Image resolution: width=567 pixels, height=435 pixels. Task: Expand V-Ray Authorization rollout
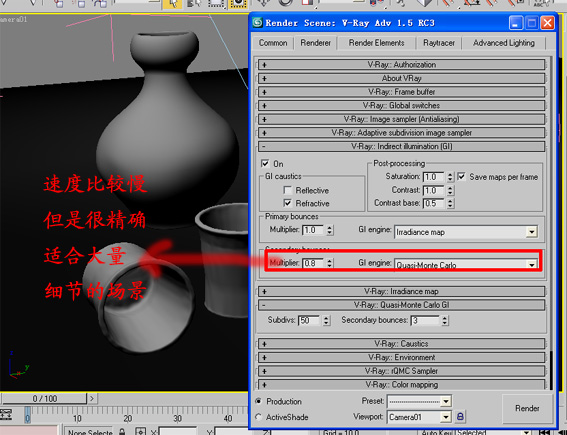point(401,65)
